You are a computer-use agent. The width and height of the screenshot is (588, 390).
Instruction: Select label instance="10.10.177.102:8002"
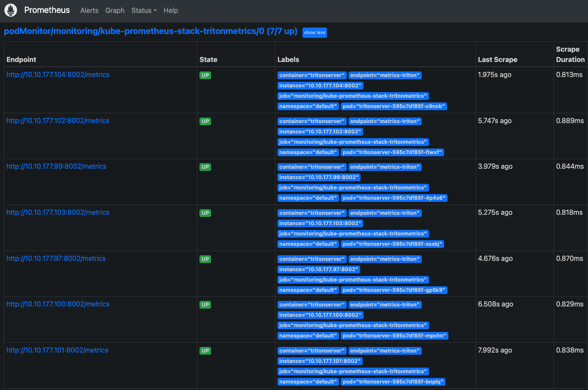tap(320, 132)
